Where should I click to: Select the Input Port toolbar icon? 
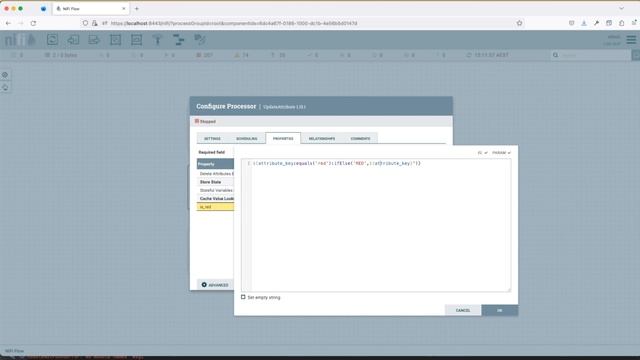point(73,40)
